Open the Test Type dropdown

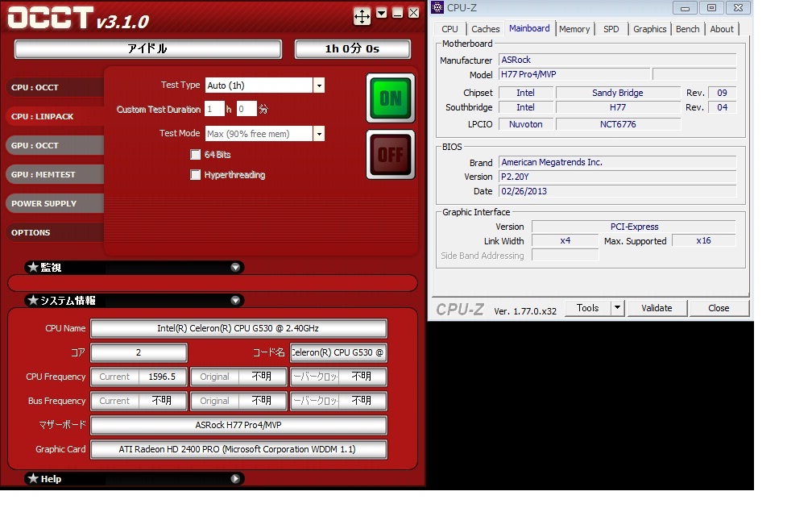point(319,85)
